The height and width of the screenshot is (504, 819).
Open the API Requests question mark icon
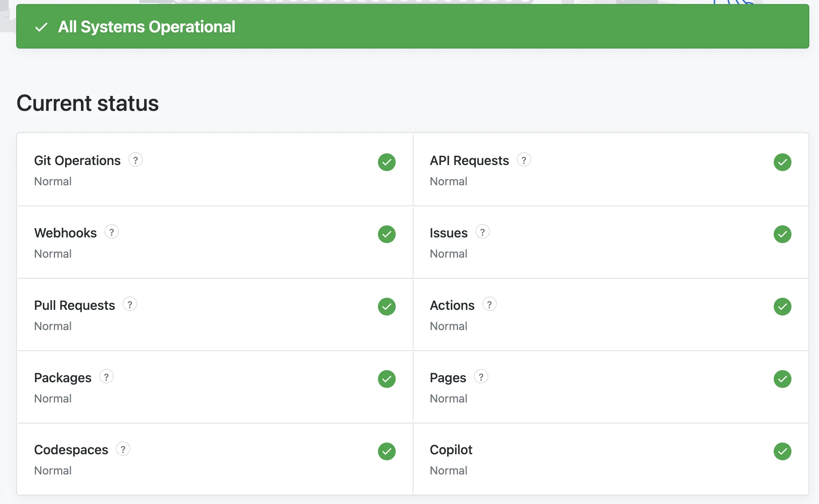point(524,160)
